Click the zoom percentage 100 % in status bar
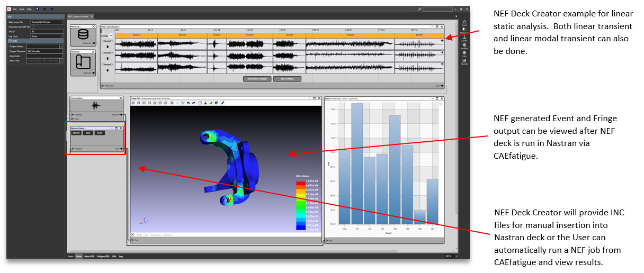This screenshot has width=644, height=273. 448,256
